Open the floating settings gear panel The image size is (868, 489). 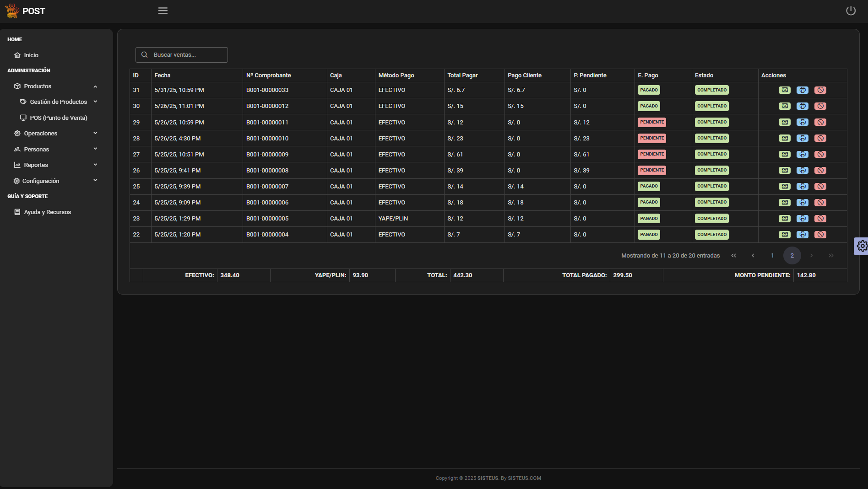click(862, 246)
